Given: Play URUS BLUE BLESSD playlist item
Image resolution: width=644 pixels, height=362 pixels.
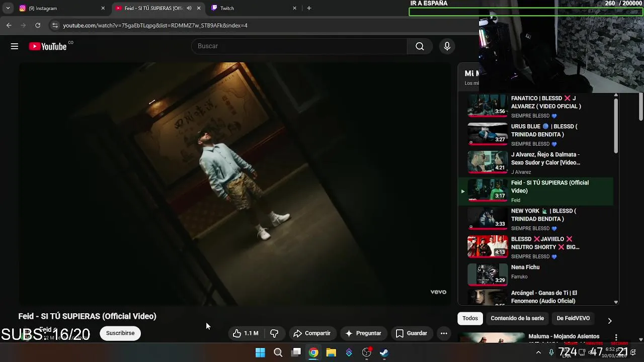Looking at the screenshot, I should (x=536, y=135).
